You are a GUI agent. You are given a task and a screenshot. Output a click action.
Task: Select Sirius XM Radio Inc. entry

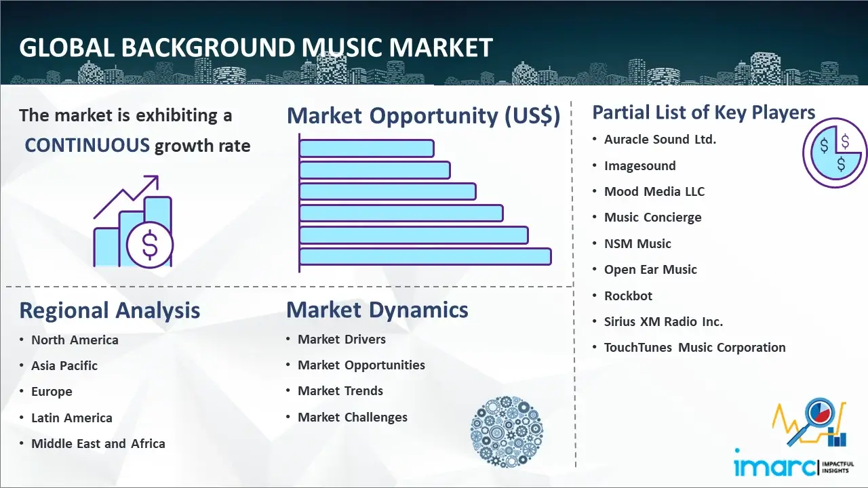coord(663,322)
